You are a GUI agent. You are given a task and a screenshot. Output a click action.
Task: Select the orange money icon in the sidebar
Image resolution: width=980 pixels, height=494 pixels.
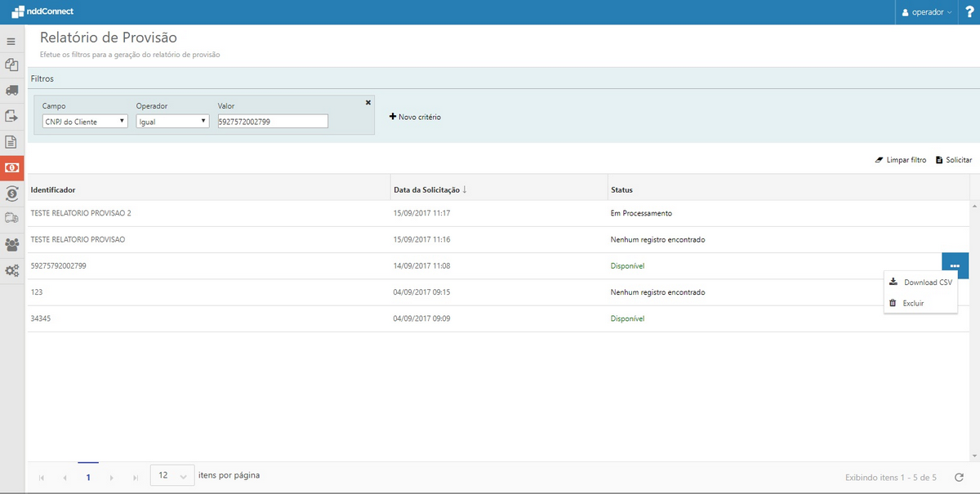tap(12, 167)
